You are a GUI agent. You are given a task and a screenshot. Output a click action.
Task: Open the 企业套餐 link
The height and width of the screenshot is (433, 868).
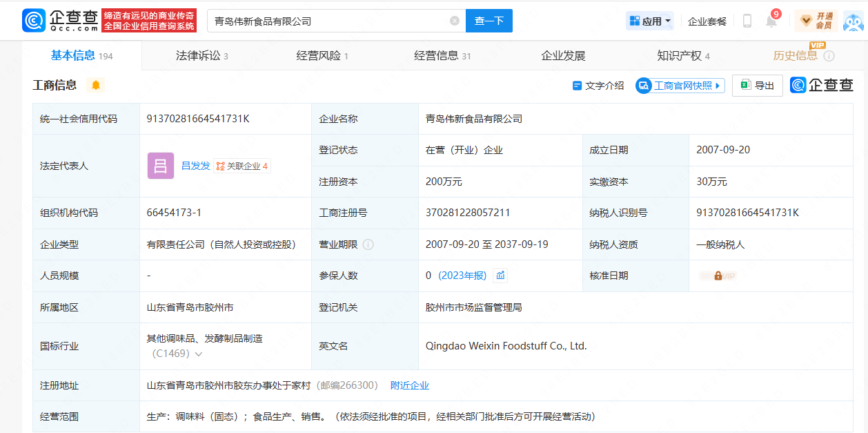click(x=707, y=21)
